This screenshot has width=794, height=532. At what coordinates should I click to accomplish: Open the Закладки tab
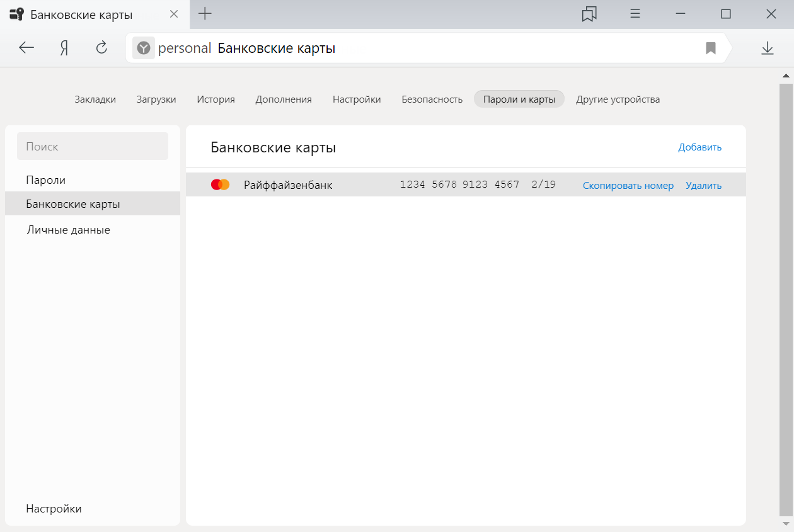pos(95,99)
